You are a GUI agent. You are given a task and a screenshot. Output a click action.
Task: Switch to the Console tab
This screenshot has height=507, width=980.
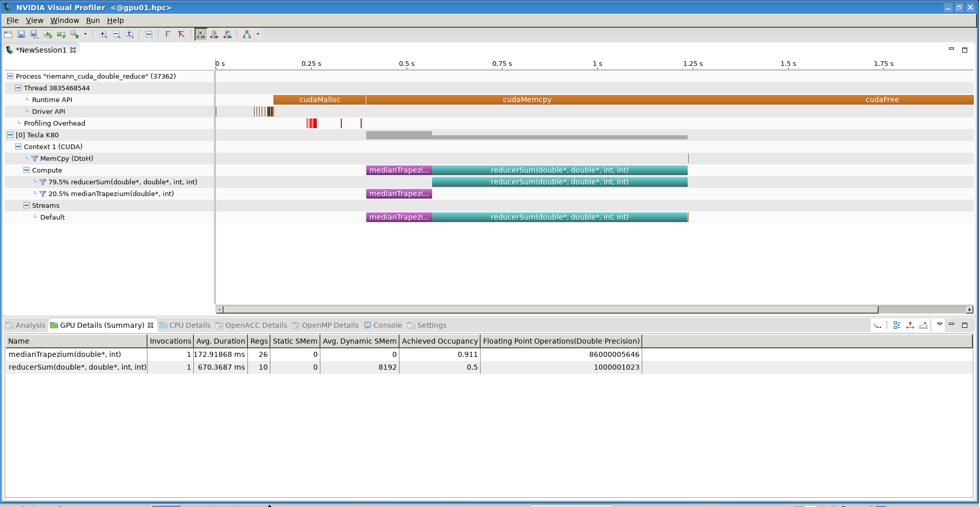pos(383,325)
